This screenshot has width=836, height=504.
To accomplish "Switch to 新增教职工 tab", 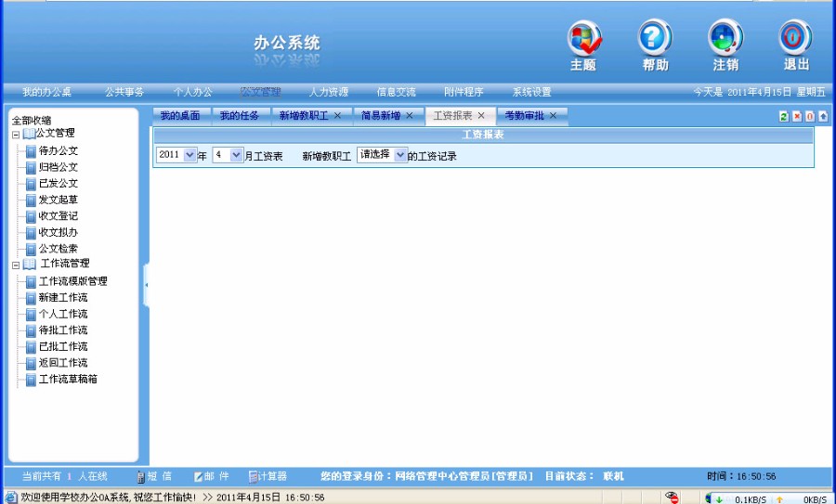I will (x=304, y=116).
